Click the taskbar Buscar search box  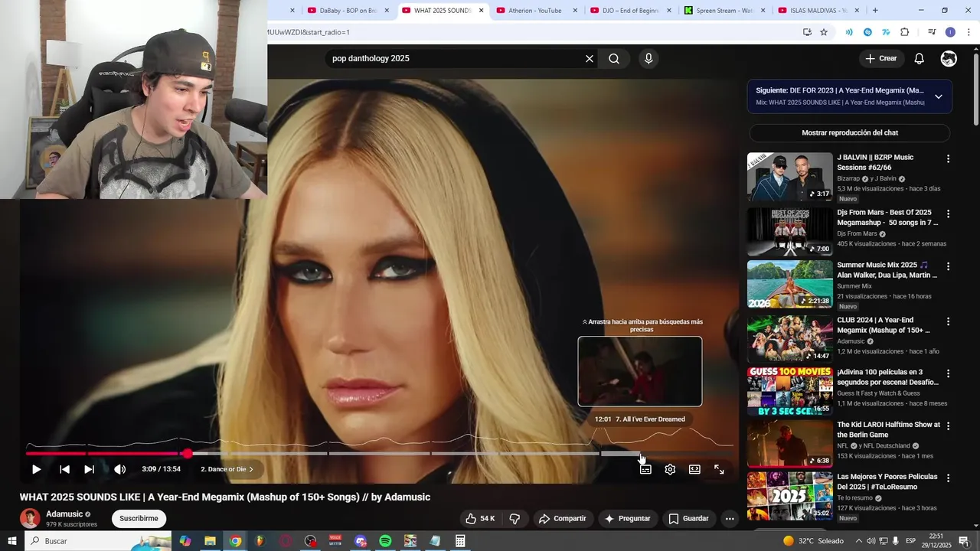click(x=97, y=541)
